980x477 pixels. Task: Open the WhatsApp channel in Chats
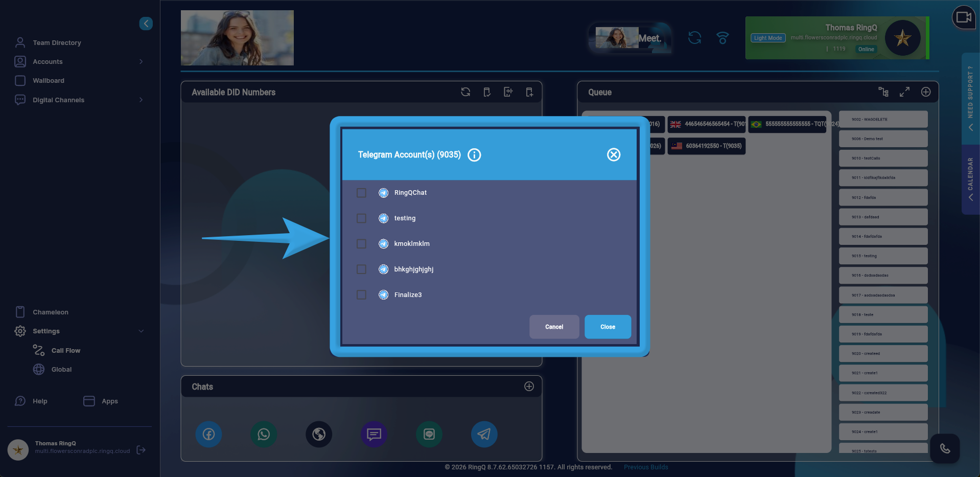264,434
